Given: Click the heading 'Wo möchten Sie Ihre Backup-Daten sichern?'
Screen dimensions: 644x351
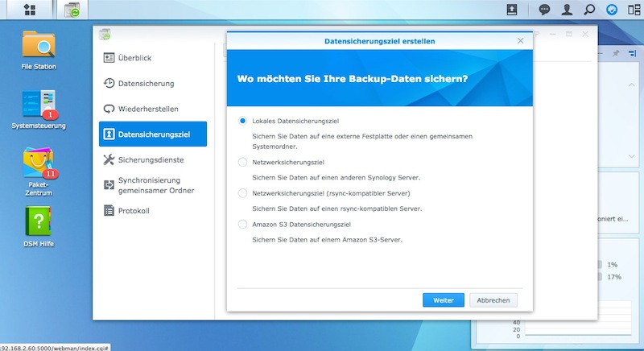Looking at the screenshot, I should click(353, 78).
